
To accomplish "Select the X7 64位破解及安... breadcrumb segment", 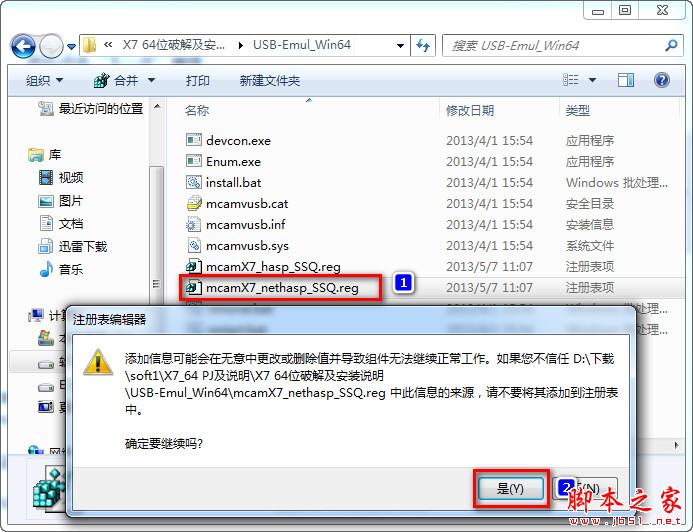I will tap(174, 45).
